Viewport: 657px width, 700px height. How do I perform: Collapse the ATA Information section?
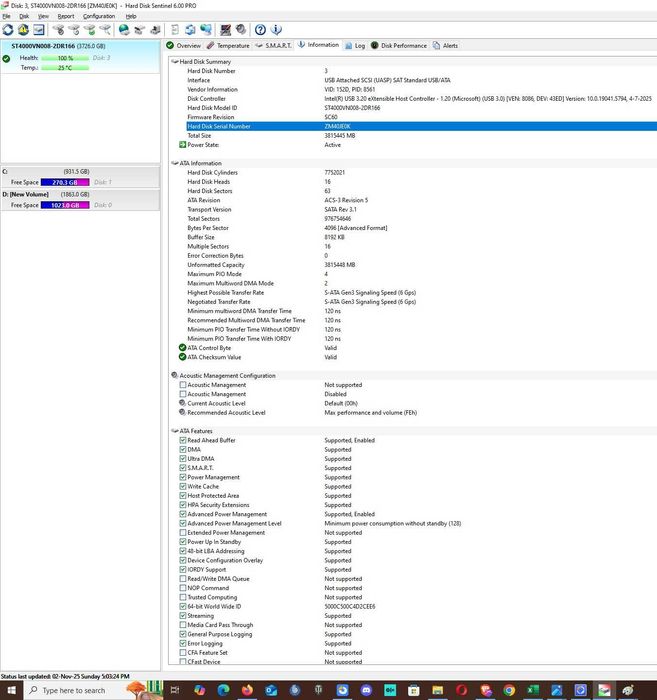[175, 163]
